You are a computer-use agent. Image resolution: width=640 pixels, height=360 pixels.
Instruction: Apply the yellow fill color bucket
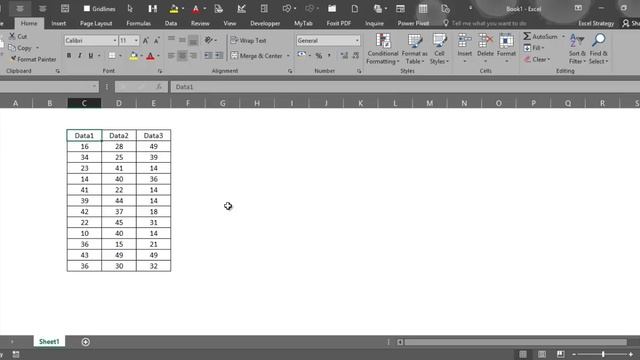click(133, 56)
